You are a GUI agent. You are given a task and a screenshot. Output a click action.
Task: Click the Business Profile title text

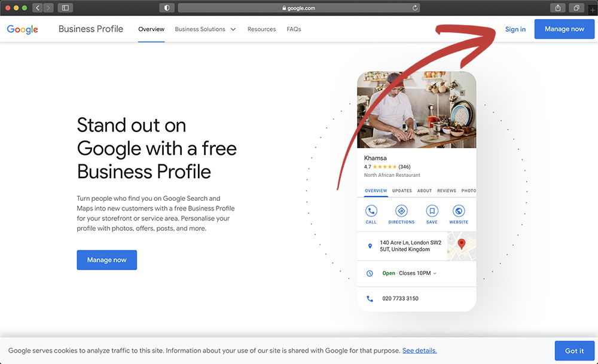coord(91,29)
